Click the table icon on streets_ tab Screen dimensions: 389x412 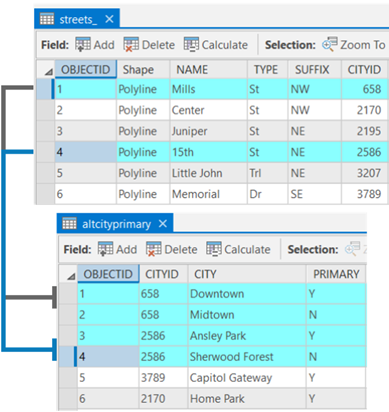[x=47, y=19]
